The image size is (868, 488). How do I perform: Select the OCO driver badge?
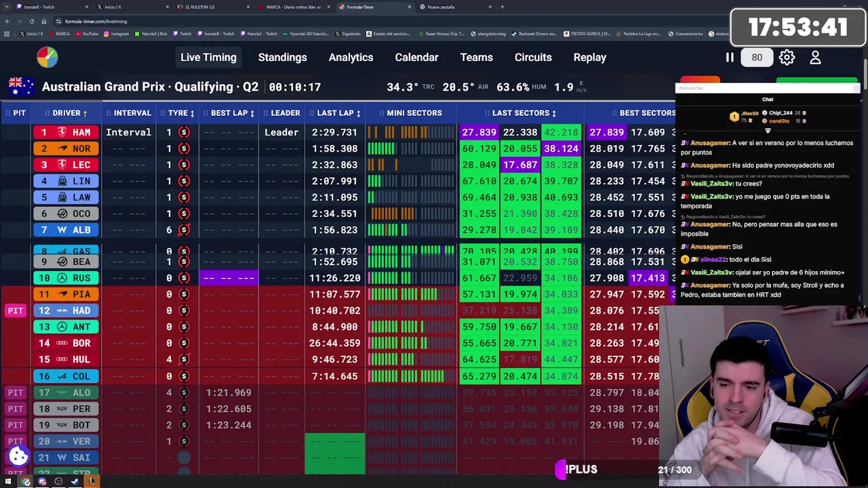[66, 213]
